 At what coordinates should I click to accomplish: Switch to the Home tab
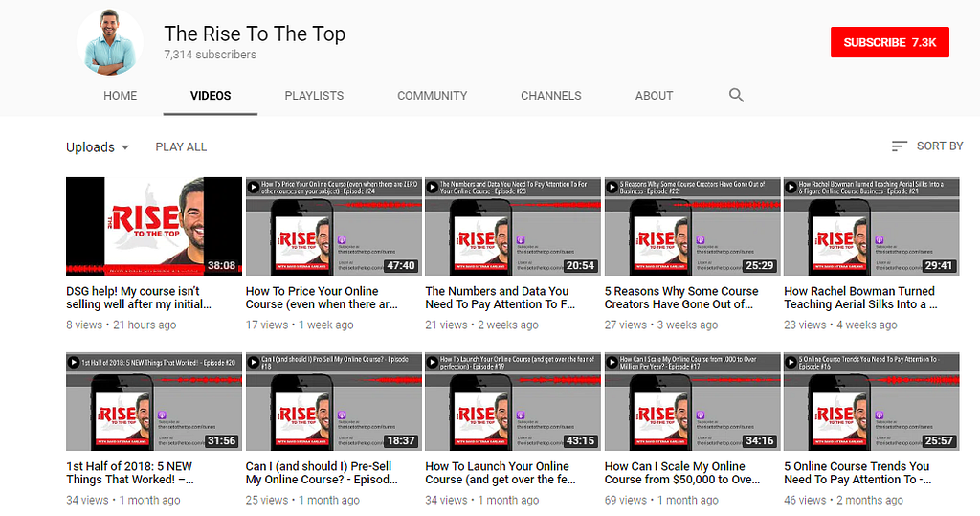coord(120,96)
